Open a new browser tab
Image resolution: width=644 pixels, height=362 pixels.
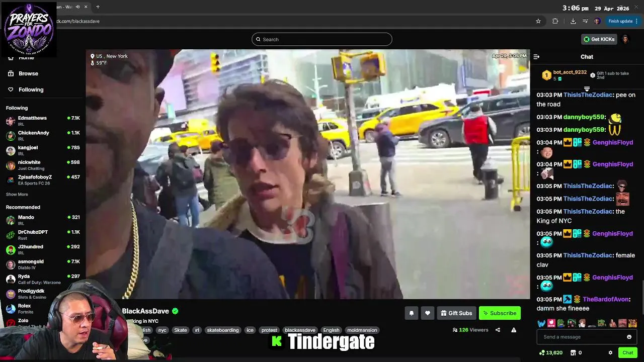98,7
